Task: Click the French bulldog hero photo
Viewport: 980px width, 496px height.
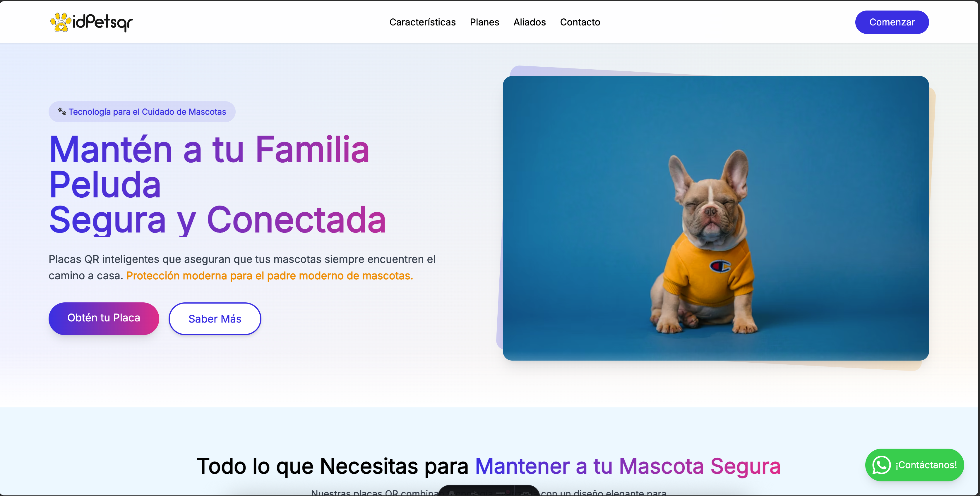Action: click(x=716, y=218)
